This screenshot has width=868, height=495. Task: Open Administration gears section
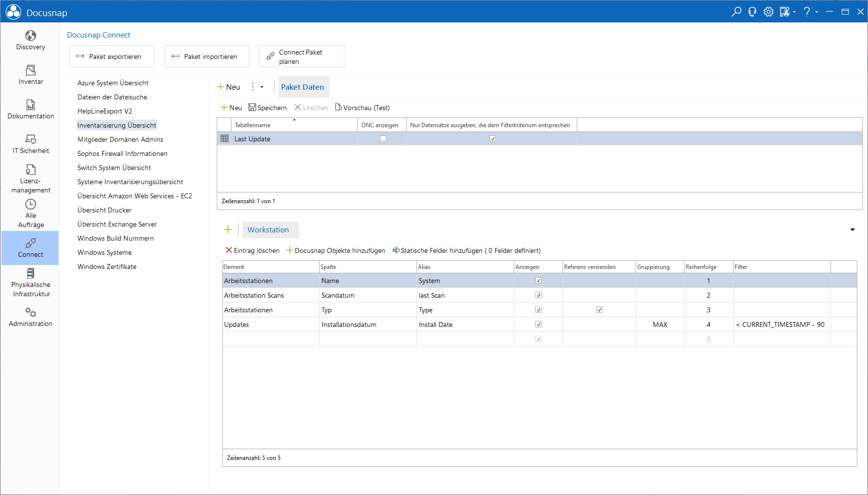pos(30,317)
